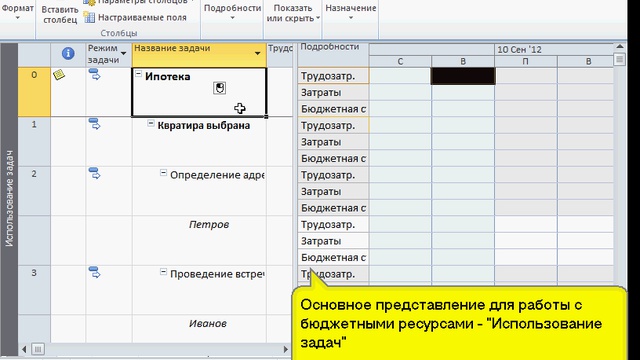Click the yellow note icon in row 0
Screen dimensions: 640x360
(59, 74)
